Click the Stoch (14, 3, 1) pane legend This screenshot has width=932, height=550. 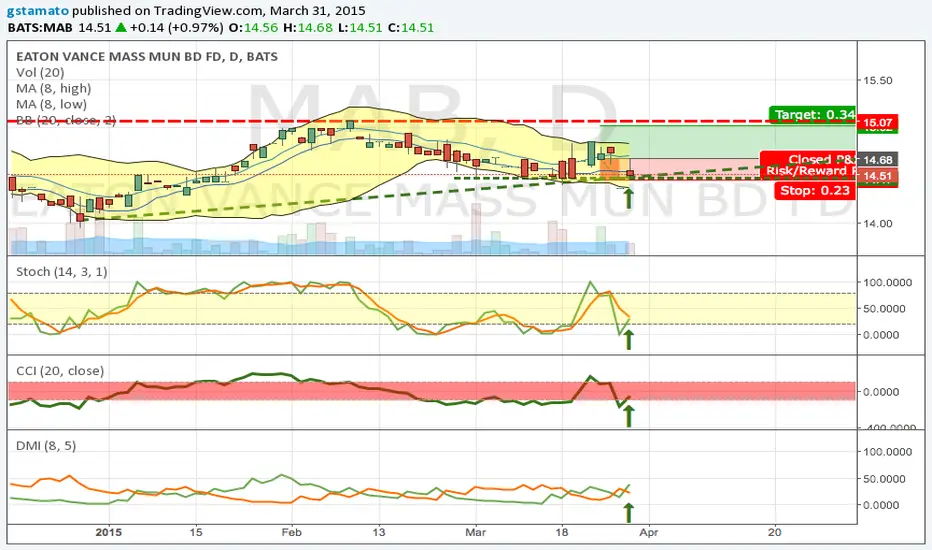[x=62, y=272]
